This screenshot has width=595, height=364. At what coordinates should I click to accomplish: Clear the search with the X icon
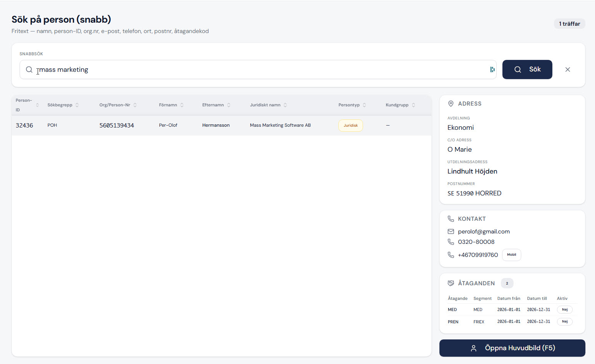pos(567,69)
